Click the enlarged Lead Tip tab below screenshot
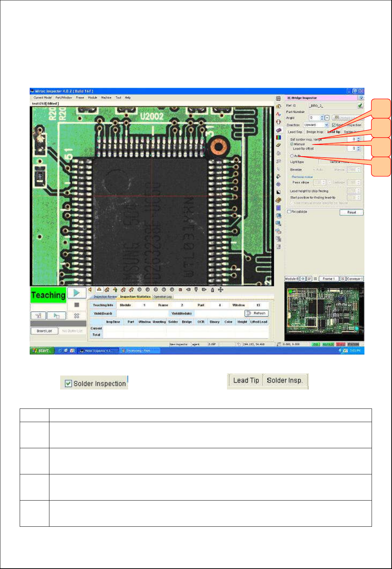The width and height of the screenshot is (392, 569). [x=246, y=381]
